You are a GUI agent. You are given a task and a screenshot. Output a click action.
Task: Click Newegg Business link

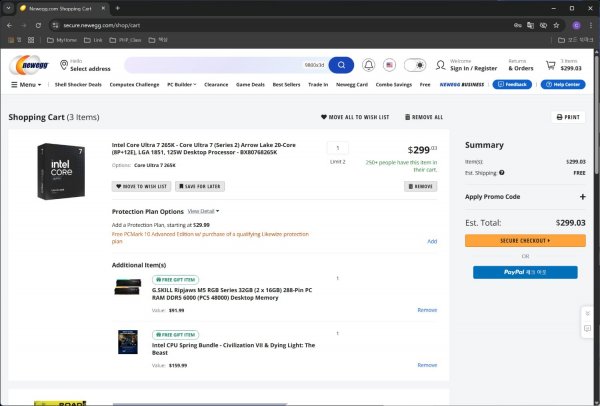point(461,85)
